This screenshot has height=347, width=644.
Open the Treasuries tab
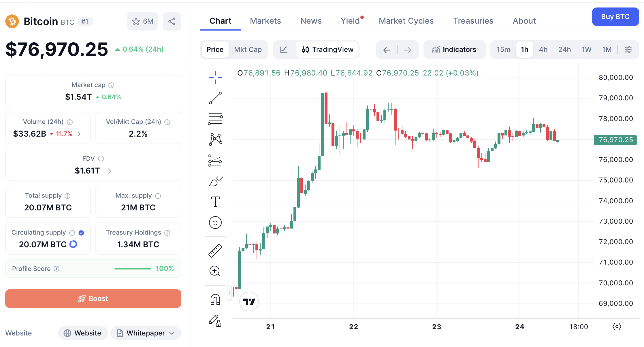coord(473,21)
